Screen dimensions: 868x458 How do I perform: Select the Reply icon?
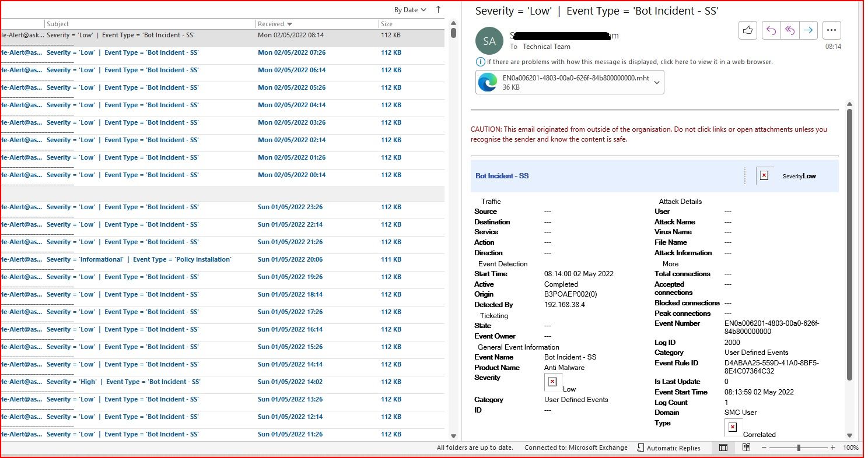[770, 30]
